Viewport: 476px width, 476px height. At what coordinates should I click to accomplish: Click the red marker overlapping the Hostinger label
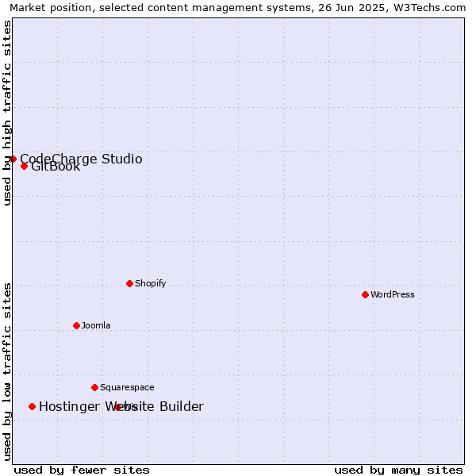click(118, 407)
